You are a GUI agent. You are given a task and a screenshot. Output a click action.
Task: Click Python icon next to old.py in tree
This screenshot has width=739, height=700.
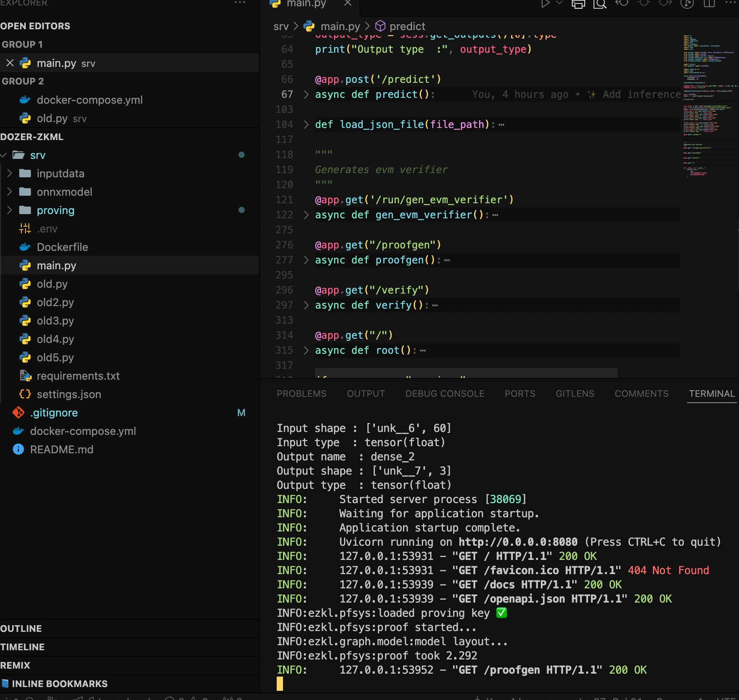click(25, 284)
